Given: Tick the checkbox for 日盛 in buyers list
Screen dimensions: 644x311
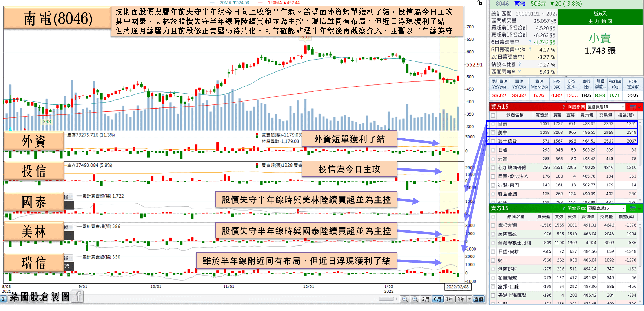Looking at the screenshot, I should click(x=493, y=150).
